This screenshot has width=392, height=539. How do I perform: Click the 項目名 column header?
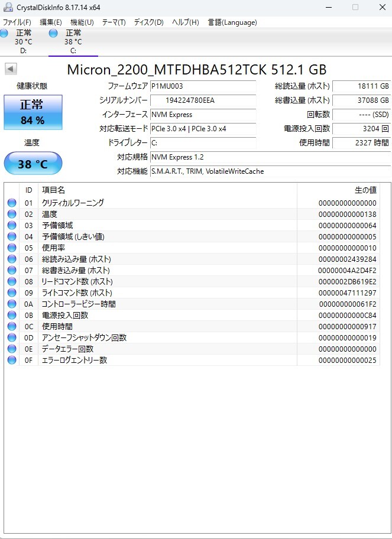click(x=167, y=190)
